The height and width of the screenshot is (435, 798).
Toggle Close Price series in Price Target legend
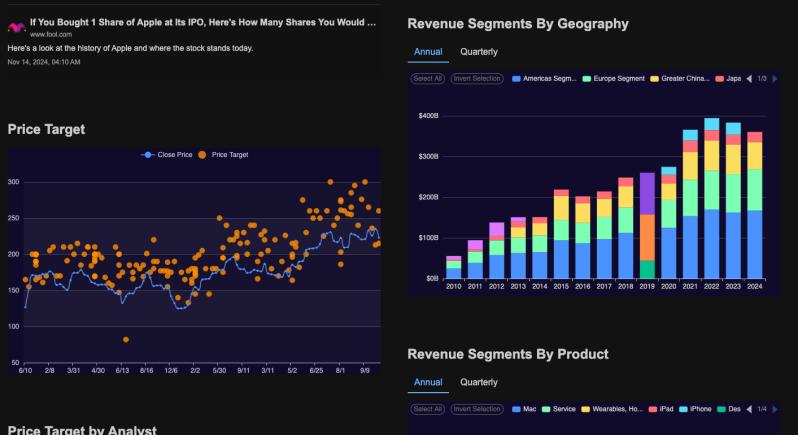(167, 155)
